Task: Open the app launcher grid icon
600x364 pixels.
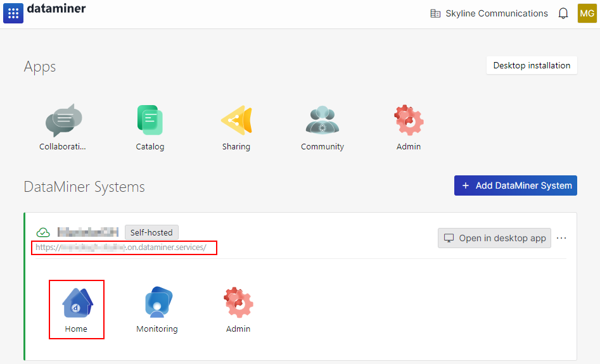Action: [13, 13]
